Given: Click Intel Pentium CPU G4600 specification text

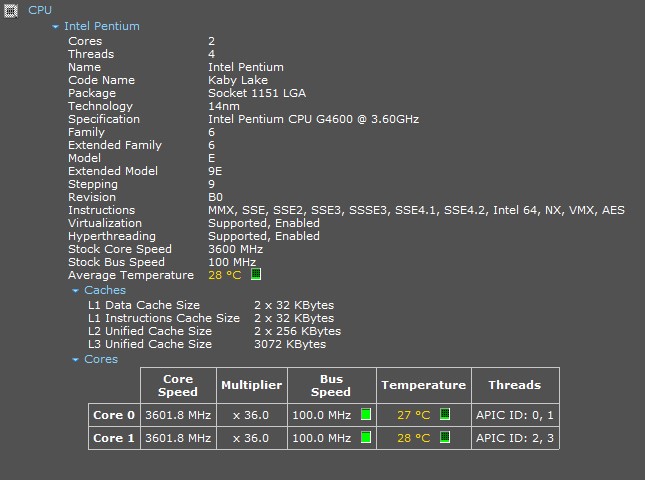Looking at the screenshot, I should [x=313, y=119].
